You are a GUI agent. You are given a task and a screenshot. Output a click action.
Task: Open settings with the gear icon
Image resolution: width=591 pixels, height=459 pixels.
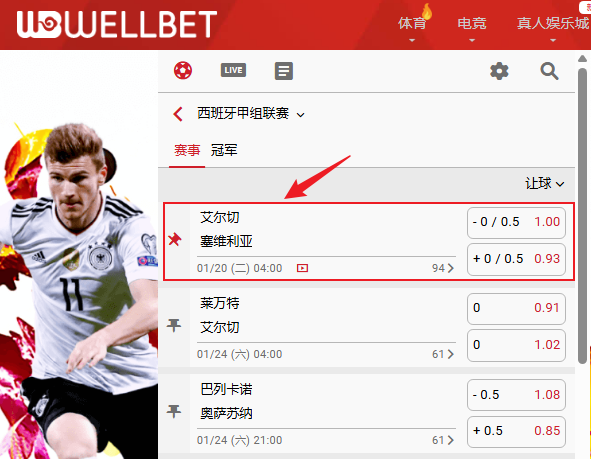499,71
